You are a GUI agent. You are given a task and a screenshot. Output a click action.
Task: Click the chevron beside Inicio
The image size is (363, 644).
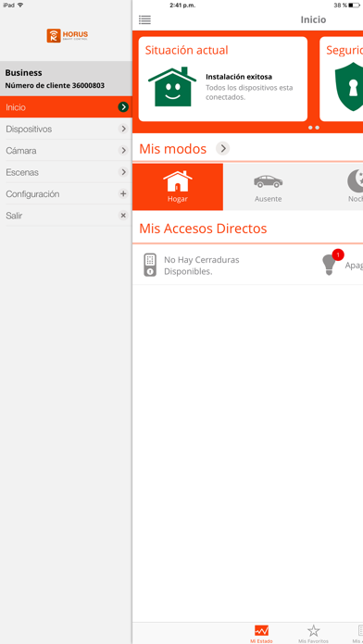pos(123,107)
